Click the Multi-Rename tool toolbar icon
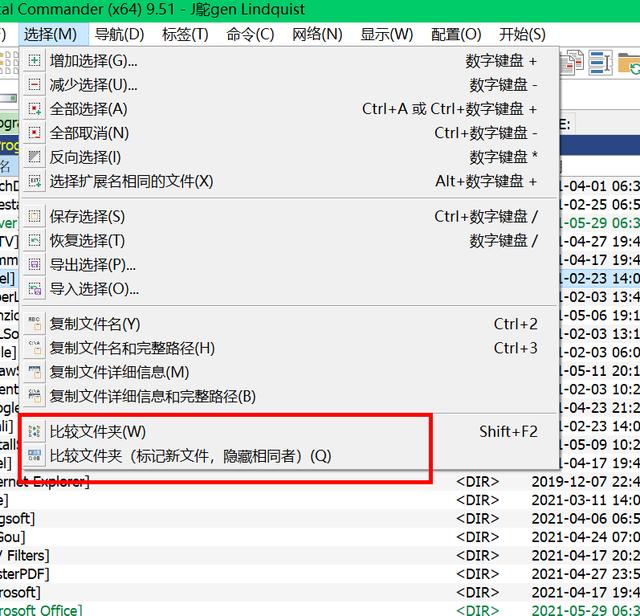Image resolution: width=640 pixels, height=616 pixels. tap(600, 62)
